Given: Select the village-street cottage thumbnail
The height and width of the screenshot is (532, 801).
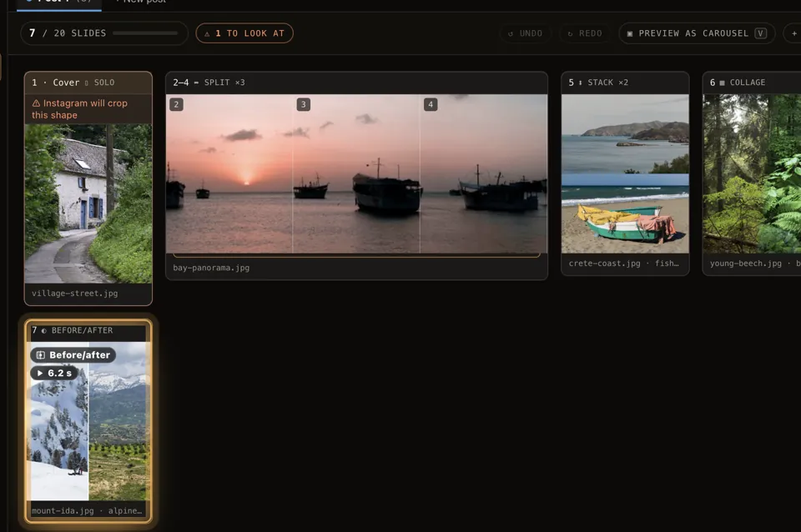Looking at the screenshot, I should (x=88, y=203).
